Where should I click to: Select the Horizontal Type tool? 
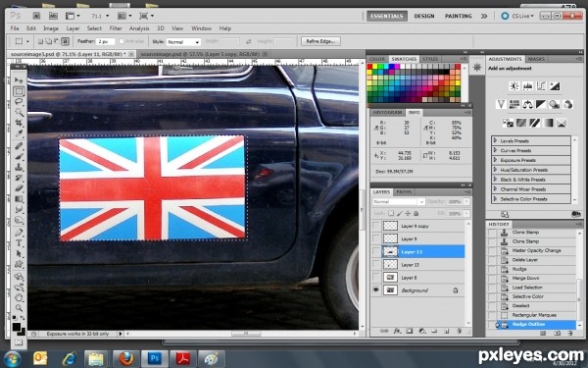(x=19, y=243)
